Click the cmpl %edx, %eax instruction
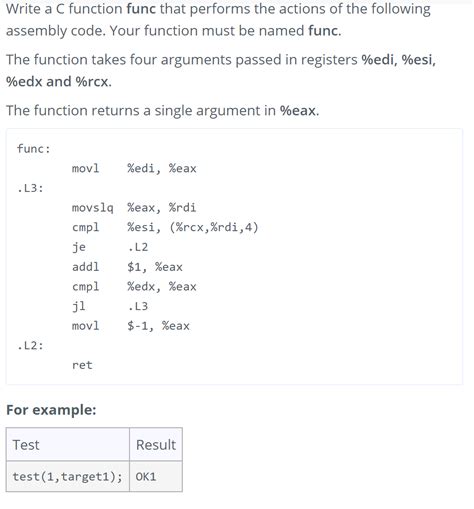474x509 pixels. coord(134,286)
